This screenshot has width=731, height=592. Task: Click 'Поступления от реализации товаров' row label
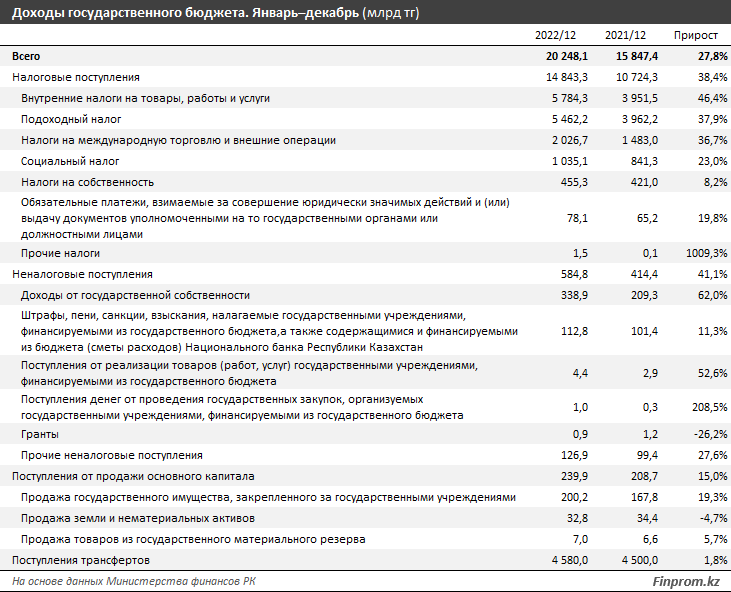pyautogui.click(x=249, y=373)
